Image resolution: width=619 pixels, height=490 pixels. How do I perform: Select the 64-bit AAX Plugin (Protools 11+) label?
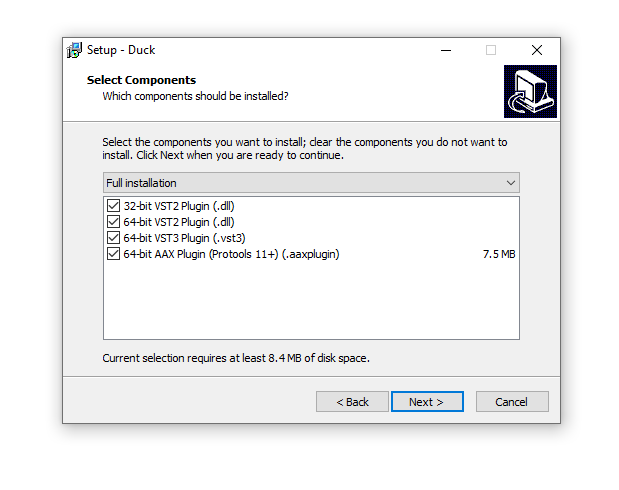(231, 254)
